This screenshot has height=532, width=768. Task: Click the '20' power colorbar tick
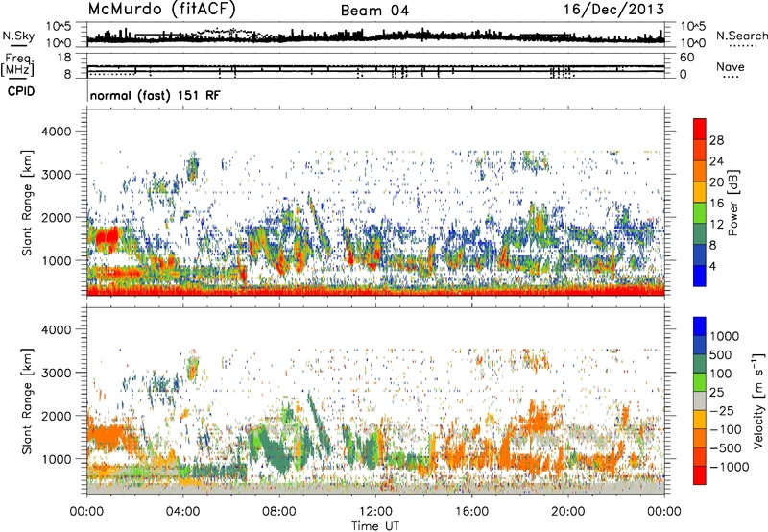716,182
